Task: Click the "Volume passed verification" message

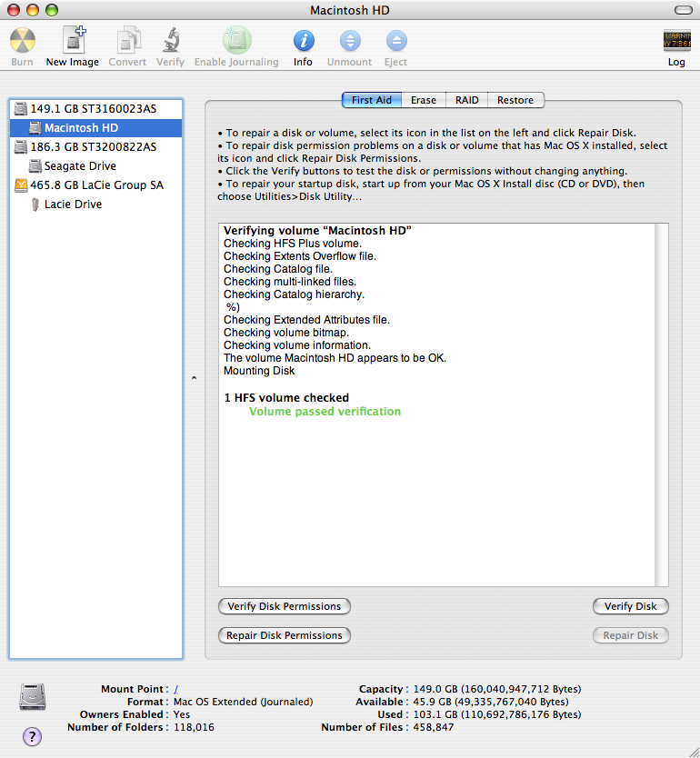Action: [325, 412]
